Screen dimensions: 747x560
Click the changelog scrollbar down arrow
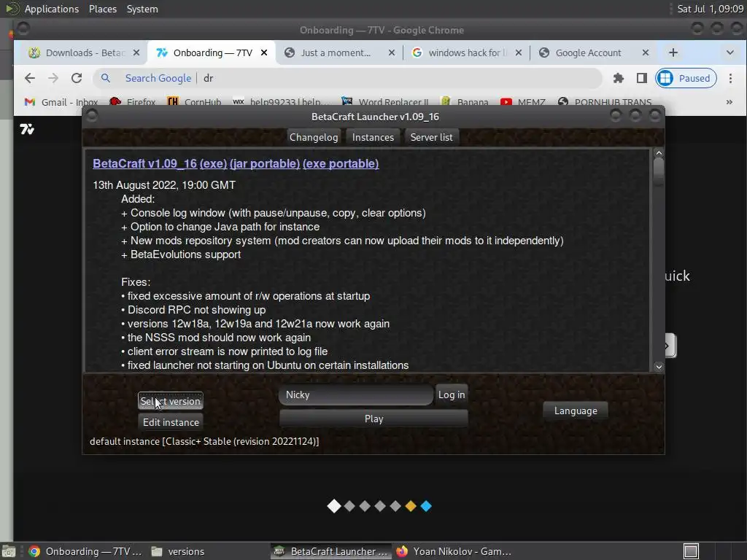pyautogui.click(x=659, y=366)
